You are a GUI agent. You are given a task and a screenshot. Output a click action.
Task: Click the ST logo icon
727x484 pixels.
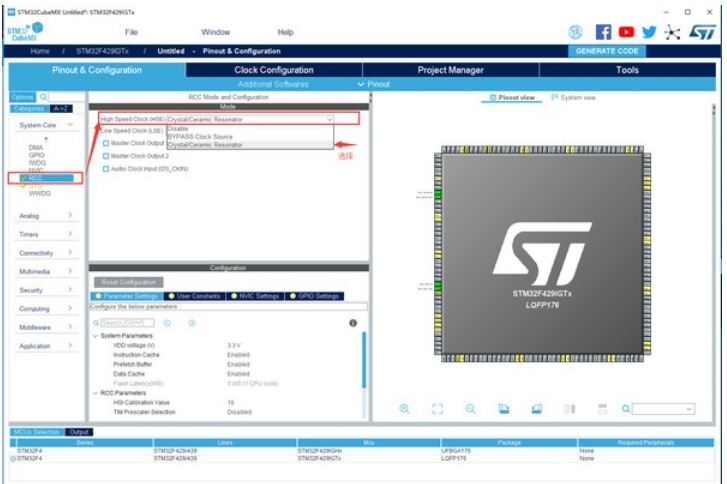(702, 32)
